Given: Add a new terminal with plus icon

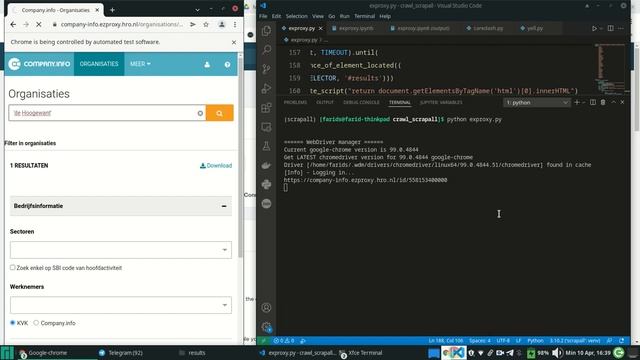Looking at the screenshot, I should click(x=577, y=102).
